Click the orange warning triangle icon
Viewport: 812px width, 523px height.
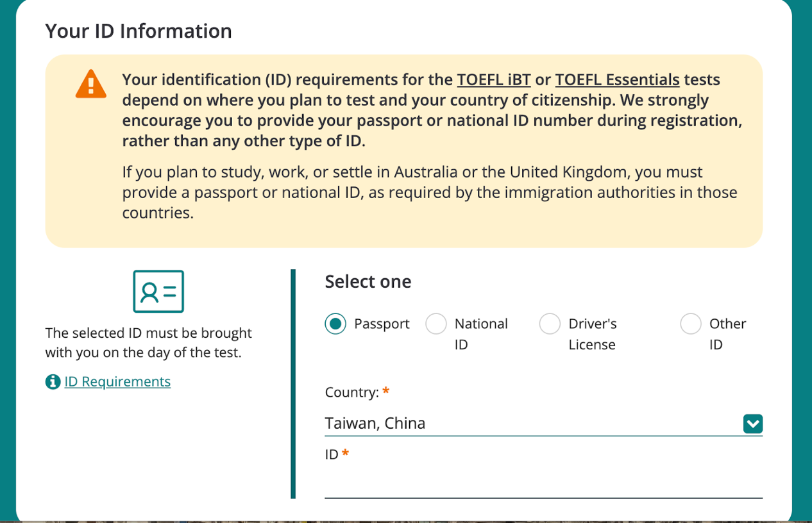pos(90,83)
